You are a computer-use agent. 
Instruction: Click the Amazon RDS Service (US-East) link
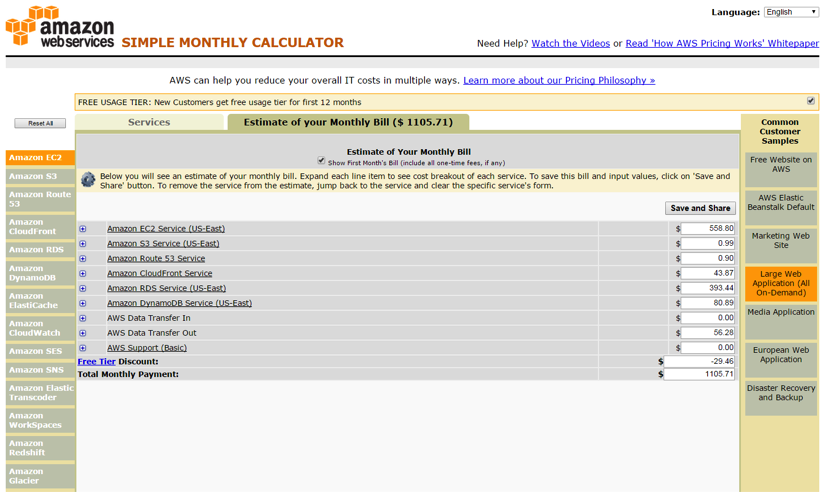tap(166, 288)
